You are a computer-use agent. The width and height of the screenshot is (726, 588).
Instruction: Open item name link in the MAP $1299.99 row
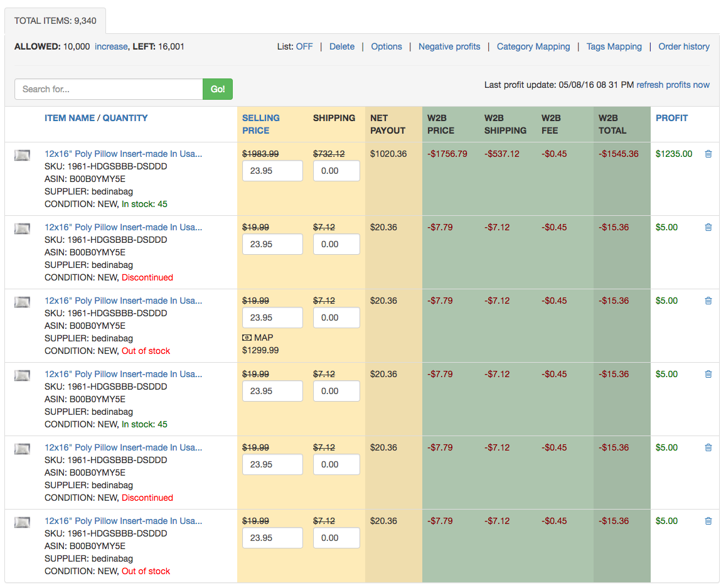[123, 301]
